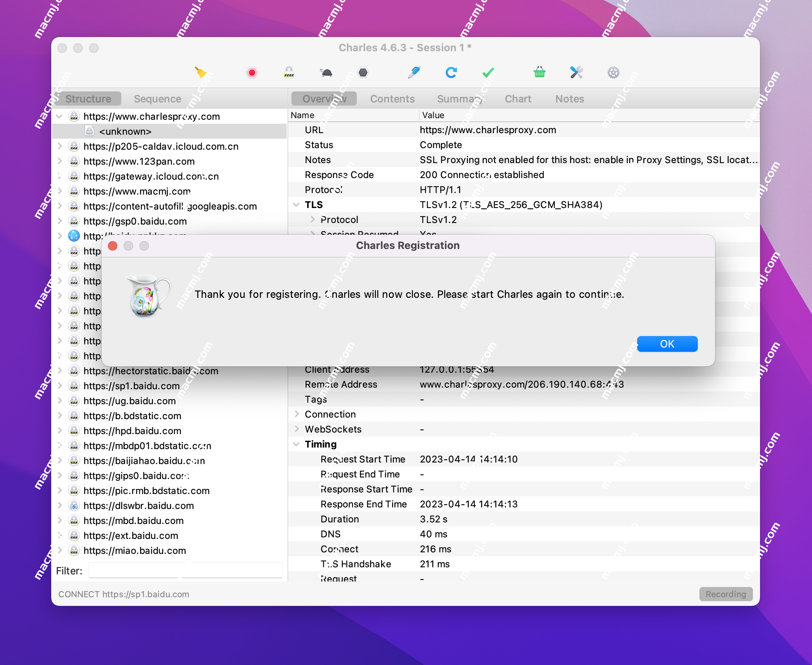This screenshot has width=812, height=665.
Task: Expand the TLS Protocol row
Action: click(312, 219)
